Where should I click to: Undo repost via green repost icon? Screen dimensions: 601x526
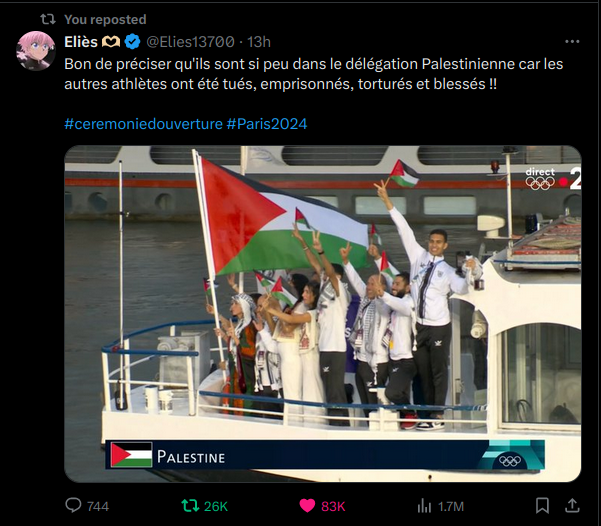click(190, 506)
